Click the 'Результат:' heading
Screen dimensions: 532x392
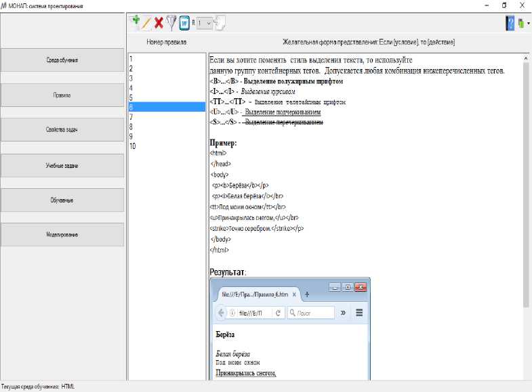pyautogui.click(x=228, y=271)
